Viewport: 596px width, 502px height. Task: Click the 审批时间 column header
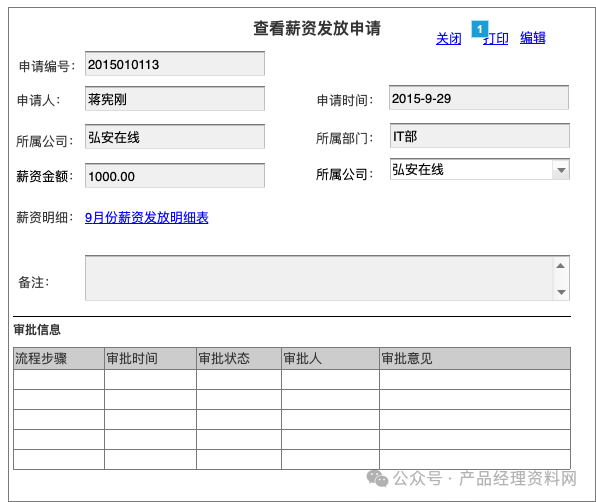151,358
